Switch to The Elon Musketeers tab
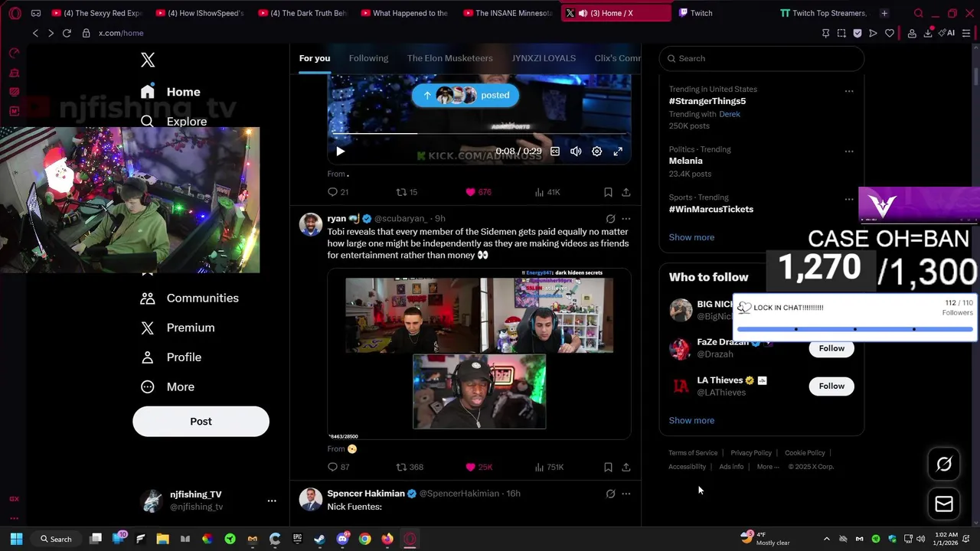Viewport: 980px width, 551px height. click(x=450, y=58)
